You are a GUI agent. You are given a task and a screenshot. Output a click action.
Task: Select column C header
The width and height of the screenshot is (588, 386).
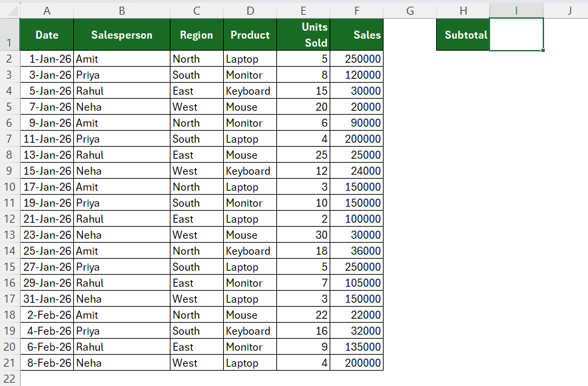point(196,11)
